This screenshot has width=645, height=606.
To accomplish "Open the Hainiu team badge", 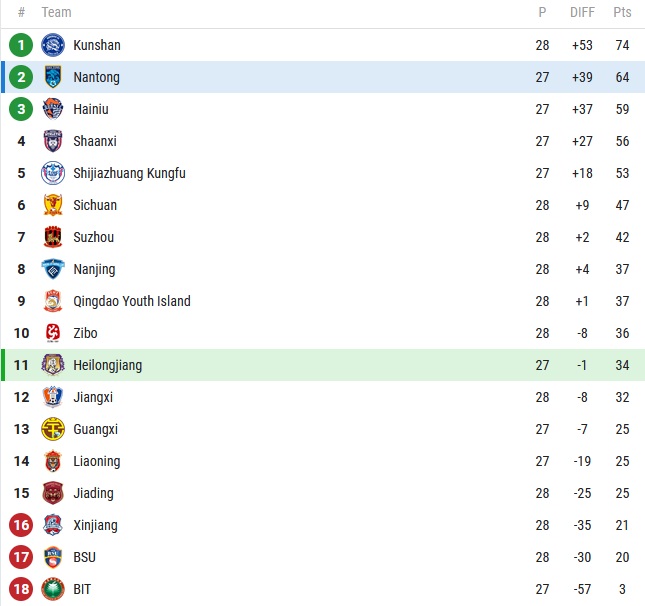I will [53, 109].
